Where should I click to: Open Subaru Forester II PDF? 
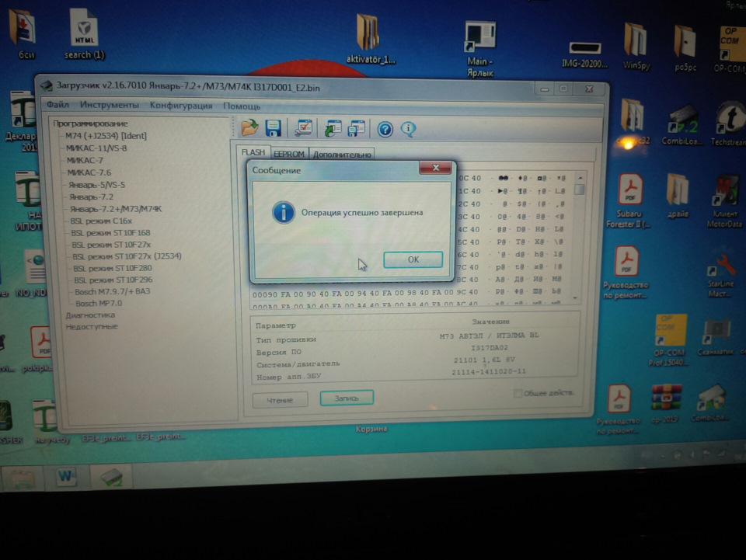pyautogui.click(x=629, y=200)
